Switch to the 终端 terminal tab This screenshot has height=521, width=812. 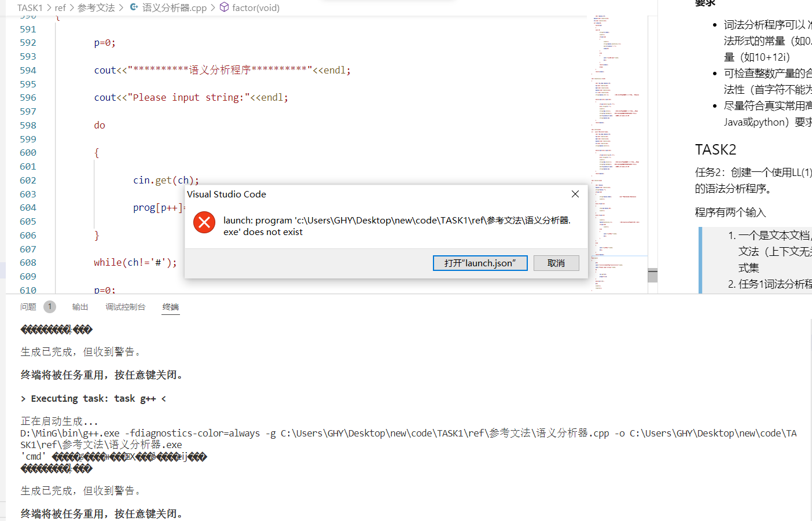pyautogui.click(x=171, y=307)
